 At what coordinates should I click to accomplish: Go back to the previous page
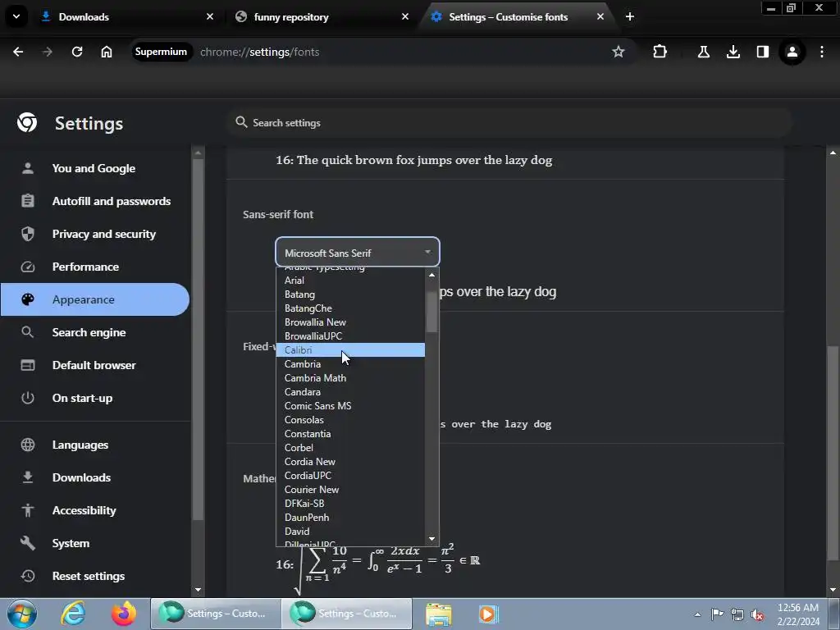18,52
